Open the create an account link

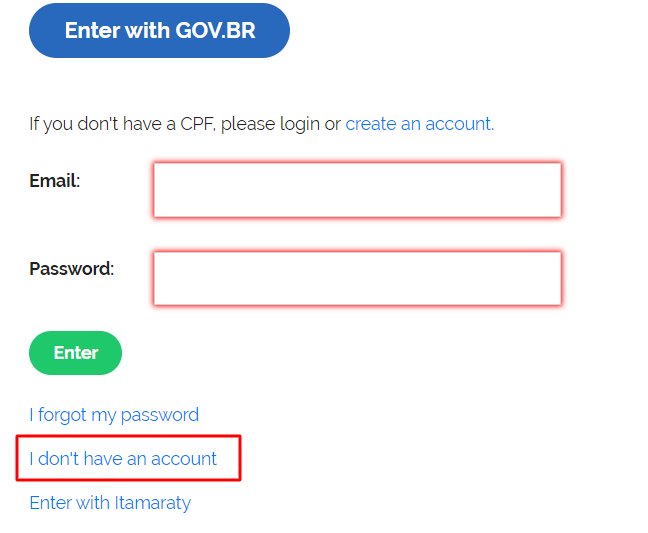[419, 124]
